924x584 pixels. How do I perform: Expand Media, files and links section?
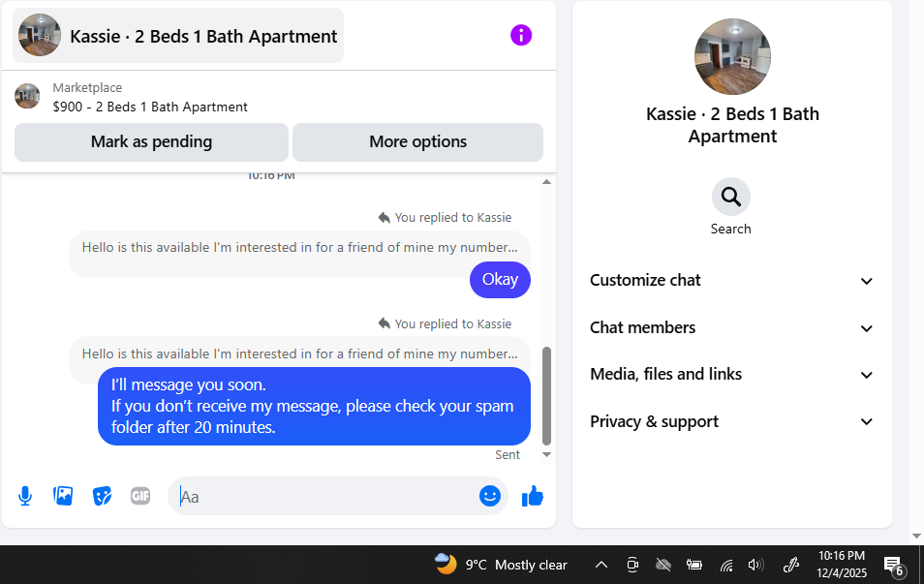(x=731, y=374)
